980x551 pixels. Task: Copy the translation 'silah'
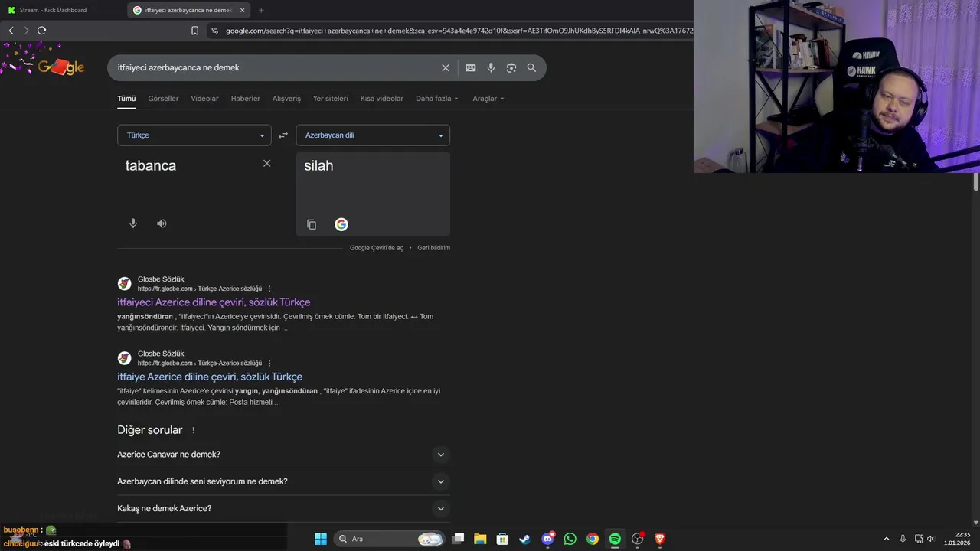coord(312,224)
